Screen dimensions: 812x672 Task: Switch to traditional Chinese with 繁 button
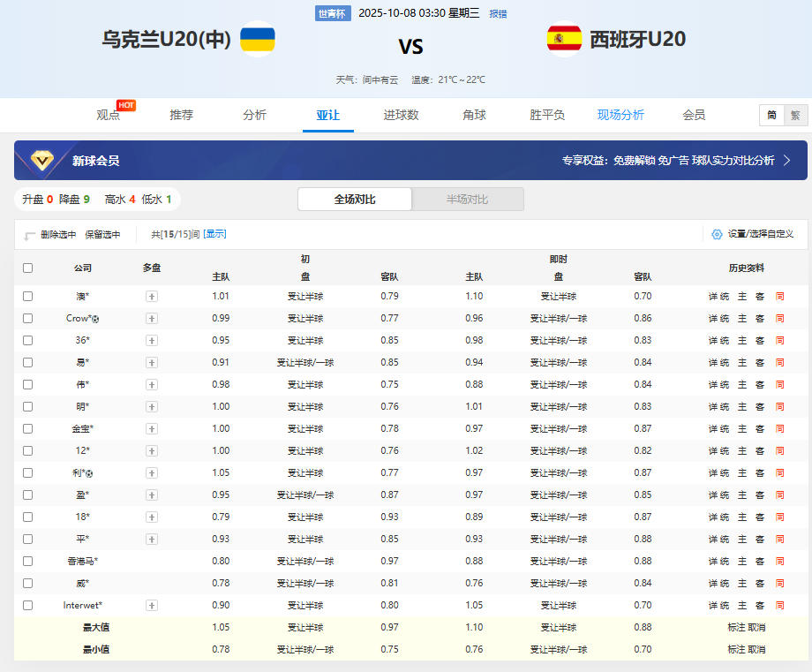tap(794, 115)
